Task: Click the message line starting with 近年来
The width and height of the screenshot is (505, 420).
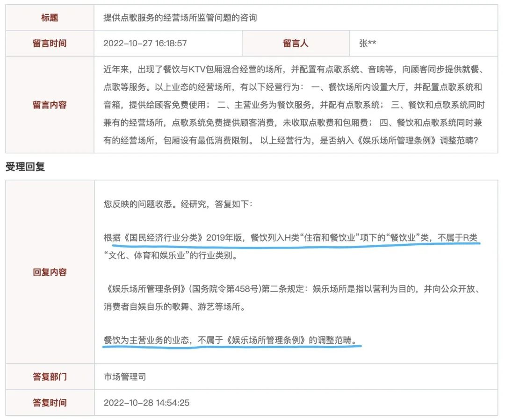Action: [x=296, y=70]
